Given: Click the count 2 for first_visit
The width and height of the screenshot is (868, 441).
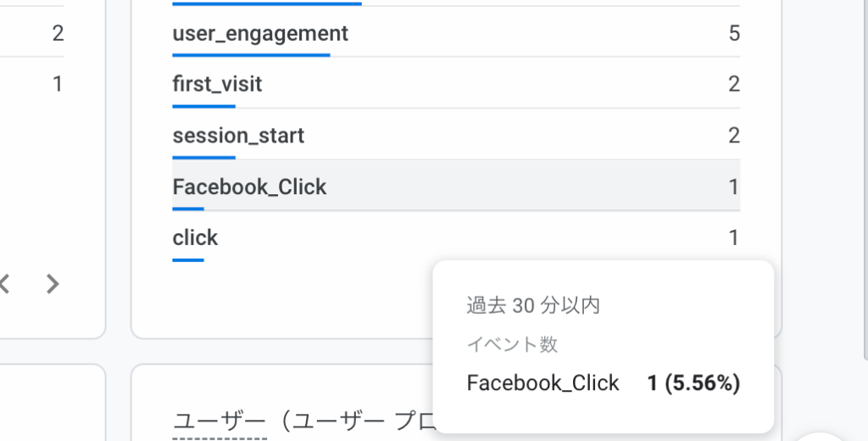Looking at the screenshot, I should coord(734,84).
